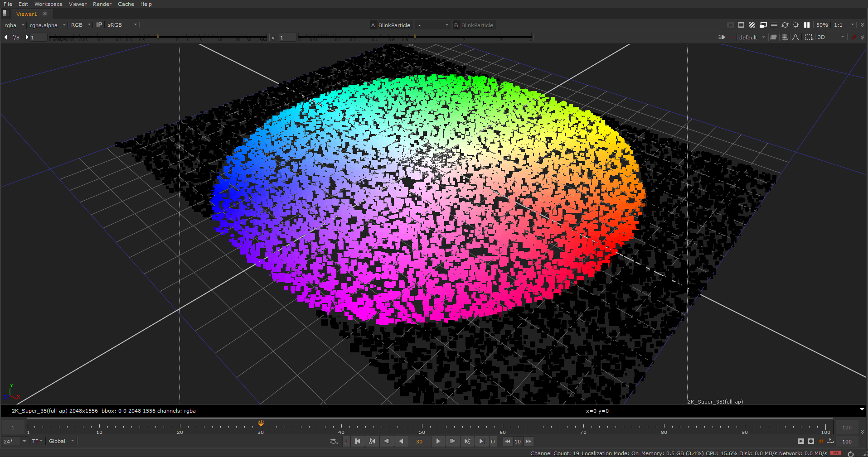Click the red color picker icon
Image resolution: width=868 pixels, height=457 pixels.
(x=853, y=37)
